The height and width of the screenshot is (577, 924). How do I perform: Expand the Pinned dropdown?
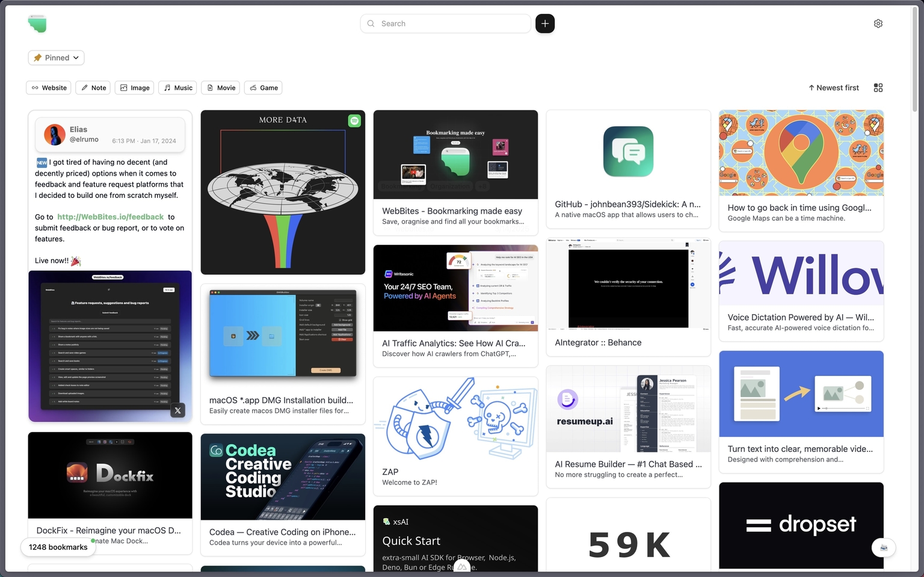coord(56,58)
